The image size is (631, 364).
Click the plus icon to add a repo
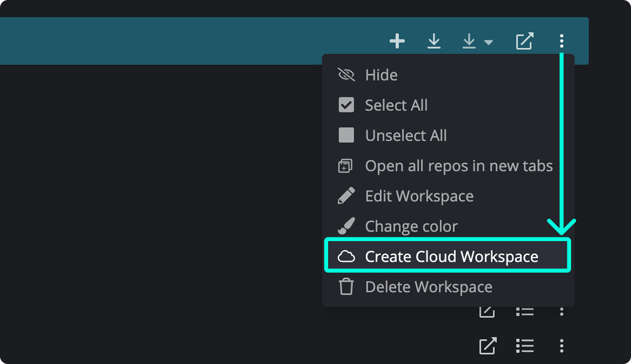(398, 40)
